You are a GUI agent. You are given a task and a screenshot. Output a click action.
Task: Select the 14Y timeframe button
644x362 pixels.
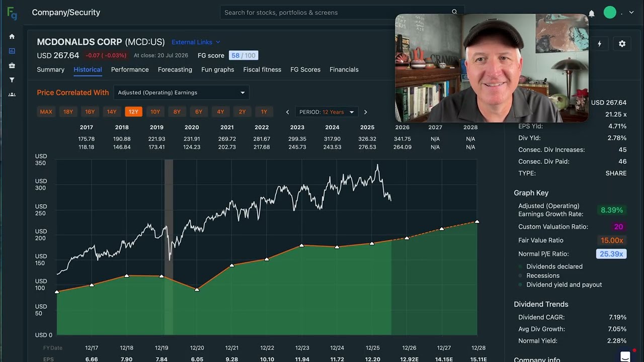[112, 112]
